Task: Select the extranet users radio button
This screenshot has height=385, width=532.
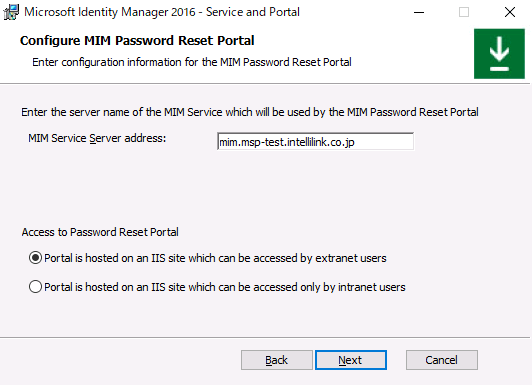Action: [35, 258]
